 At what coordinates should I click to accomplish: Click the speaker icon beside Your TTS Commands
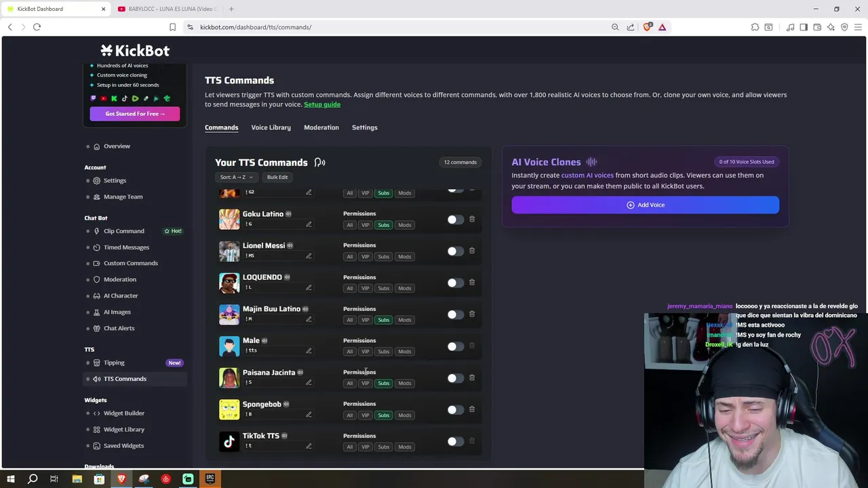(x=319, y=163)
